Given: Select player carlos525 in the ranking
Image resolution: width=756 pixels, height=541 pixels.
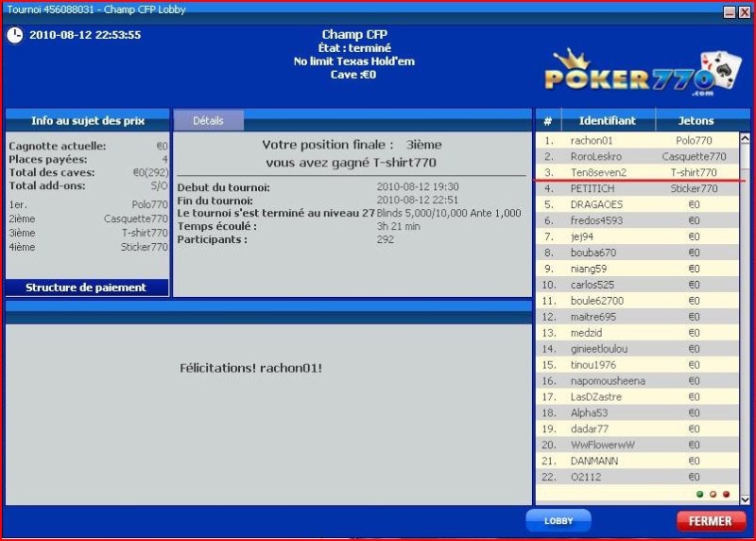Looking at the screenshot, I should pos(637,285).
